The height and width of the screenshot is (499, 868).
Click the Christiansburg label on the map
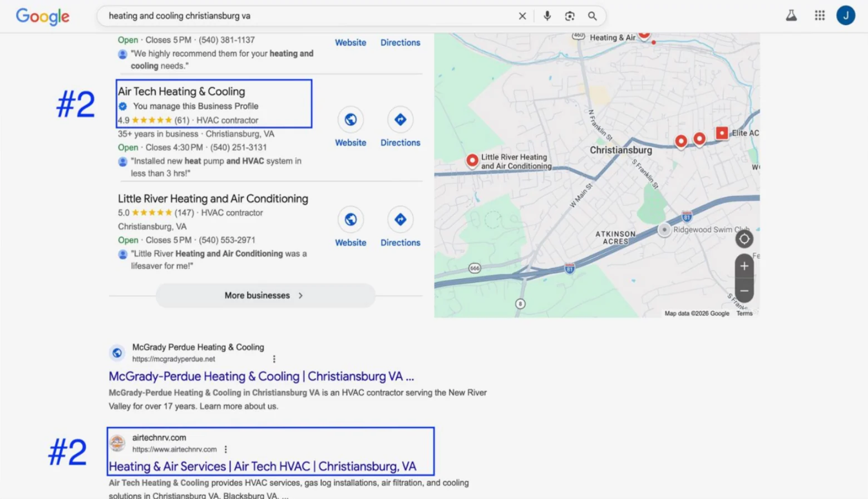[x=621, y=150]
